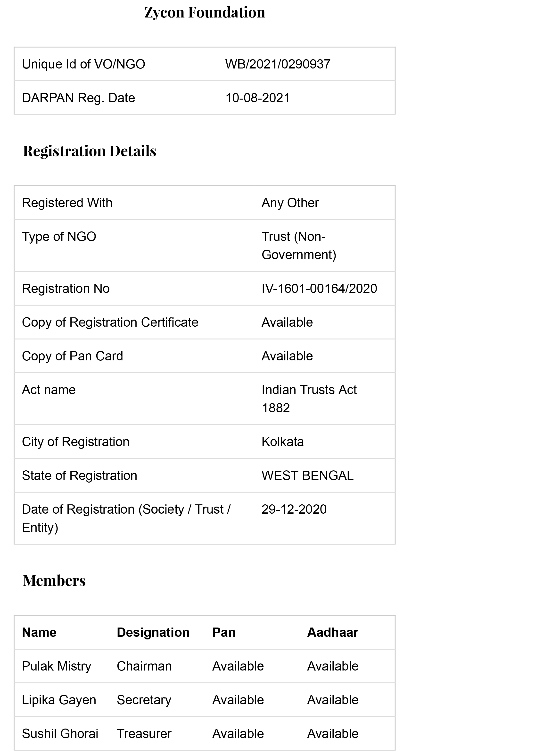The width and height of the screenshot is (544, 756).
Task: Click Pulak Mistry's Aadhaar Available entry
Action: (332, 666)
